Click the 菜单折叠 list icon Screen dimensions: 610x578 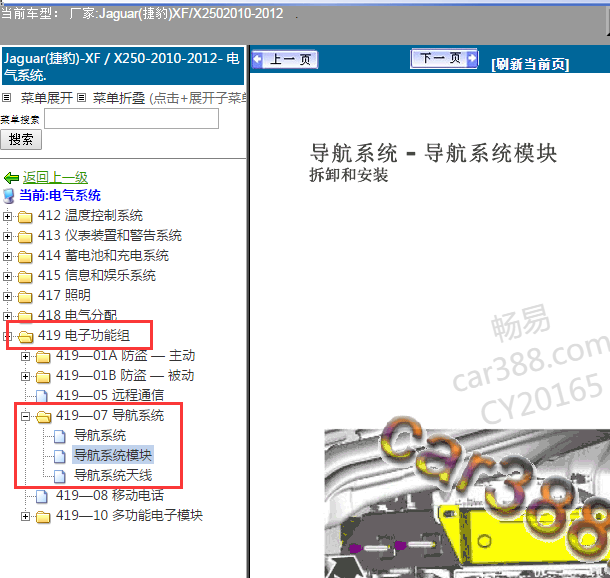(81, 97)
